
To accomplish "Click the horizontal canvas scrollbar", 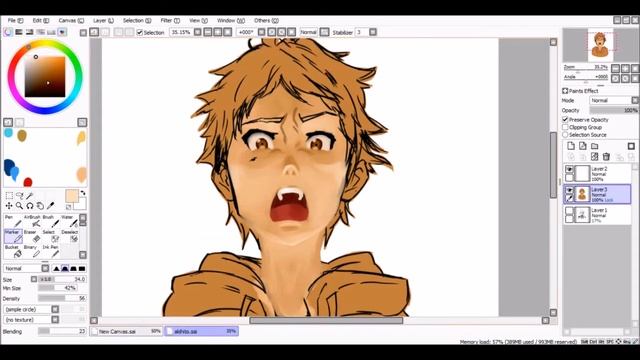I will point(326,320).
